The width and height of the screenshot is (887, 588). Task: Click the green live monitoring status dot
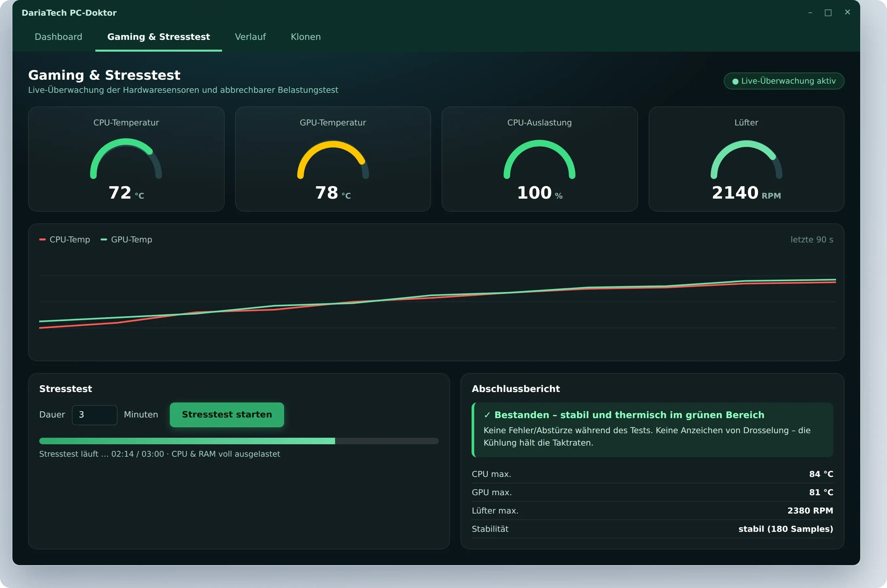tap(735, 81)
